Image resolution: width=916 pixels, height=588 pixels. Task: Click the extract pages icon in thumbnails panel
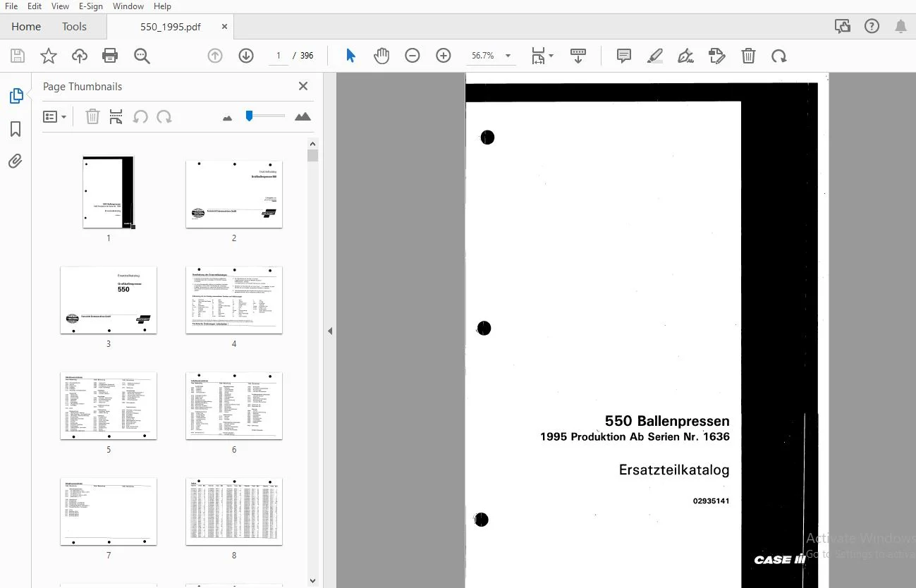pyautogui.click(x=116, y=116)
